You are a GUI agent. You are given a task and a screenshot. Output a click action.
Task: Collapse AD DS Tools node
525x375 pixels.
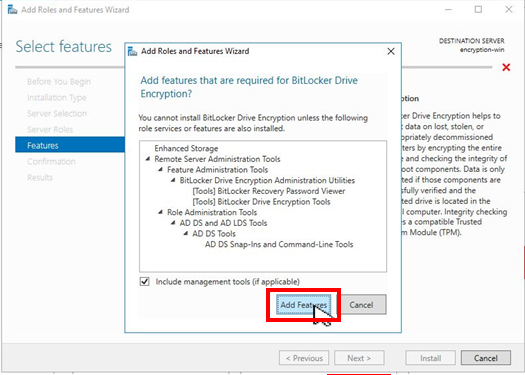click(185, 234)
